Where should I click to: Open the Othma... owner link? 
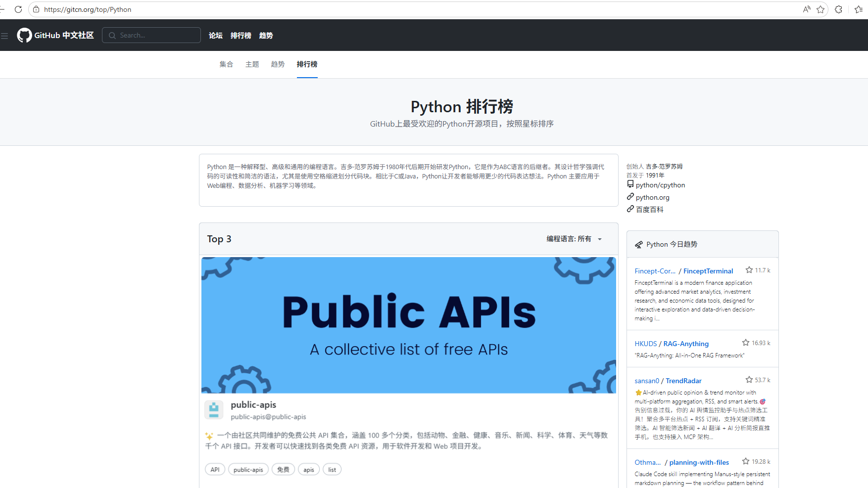(648, 462)
